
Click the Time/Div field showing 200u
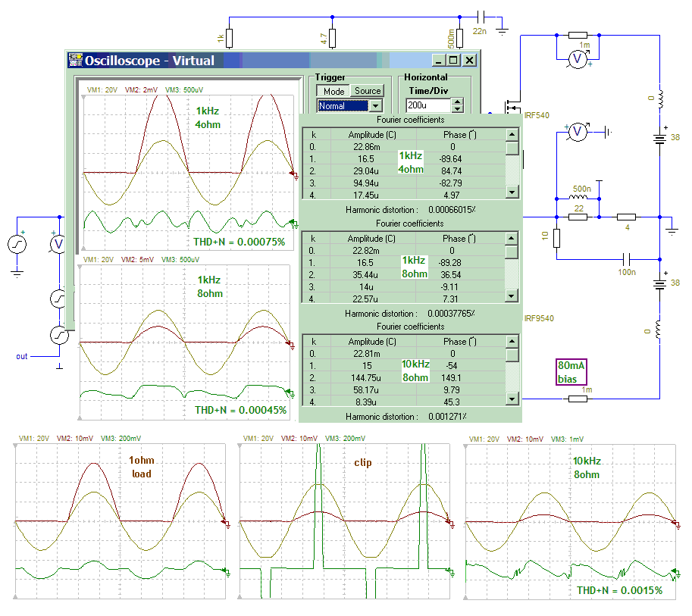427,105
